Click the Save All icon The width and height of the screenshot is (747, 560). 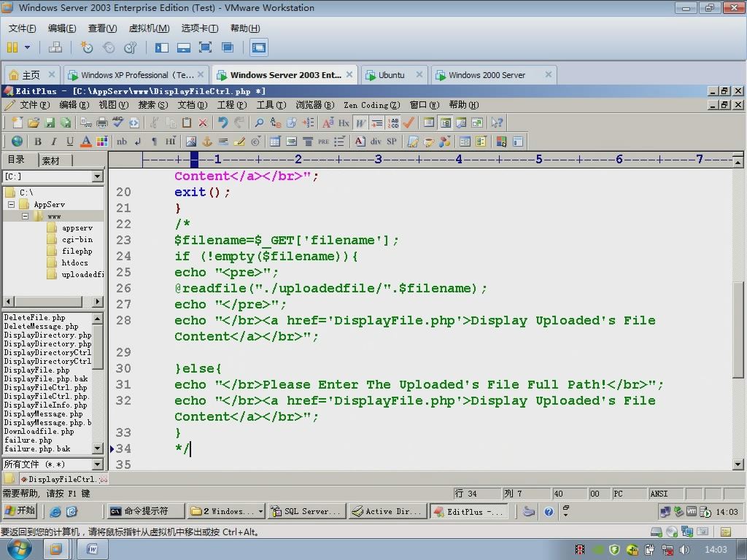point(65,122)
